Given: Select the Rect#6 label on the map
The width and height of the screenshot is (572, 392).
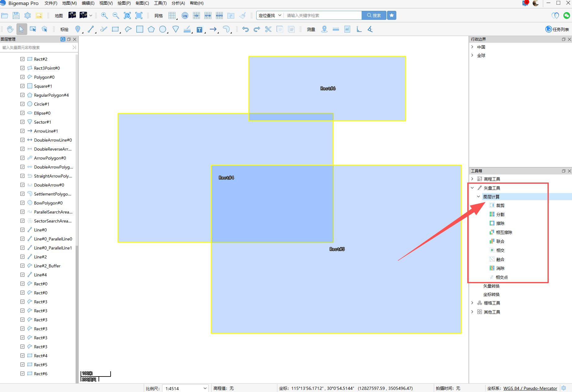Looking at the screenshot, I should tap(328, 89).
